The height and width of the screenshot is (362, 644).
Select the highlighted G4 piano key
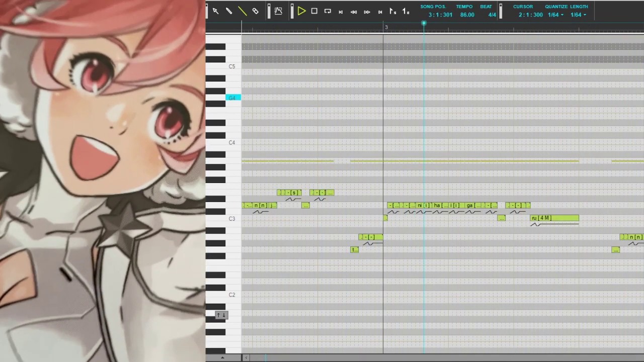click(x=233, y=98)
